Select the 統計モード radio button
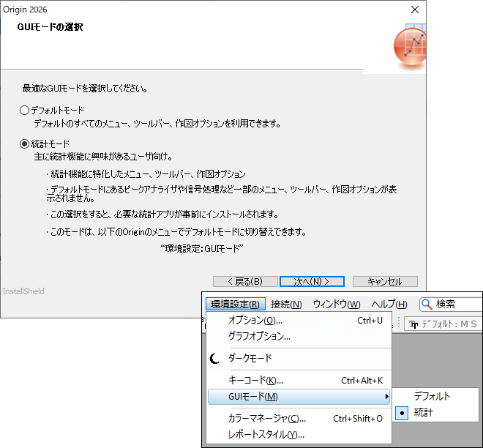 25,143
